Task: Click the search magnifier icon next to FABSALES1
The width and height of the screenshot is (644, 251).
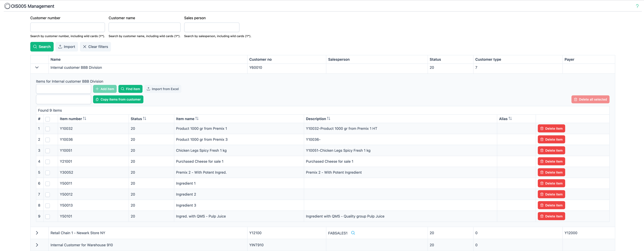Action: pyautogui.click(x=353, y=233)
